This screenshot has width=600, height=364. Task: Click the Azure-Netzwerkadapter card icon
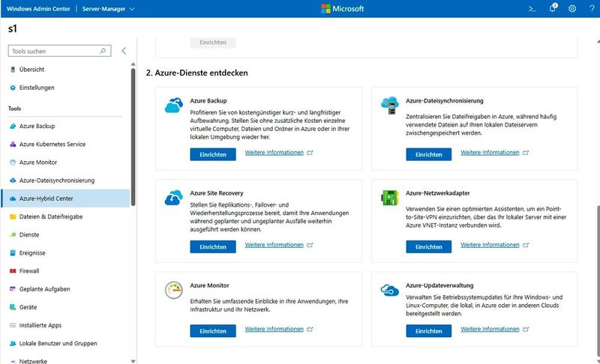[x=389, y=198]
